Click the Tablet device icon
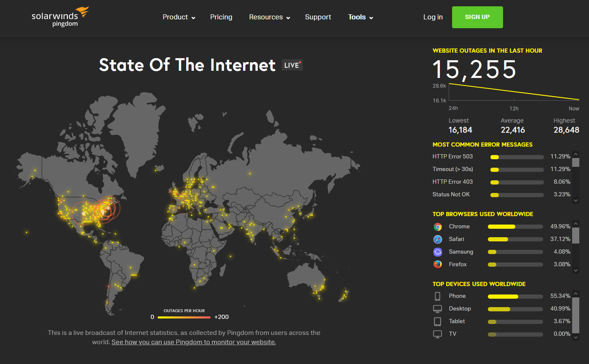Screen dimensions: 589x364 pyautogui.click(x=438, y=321)
